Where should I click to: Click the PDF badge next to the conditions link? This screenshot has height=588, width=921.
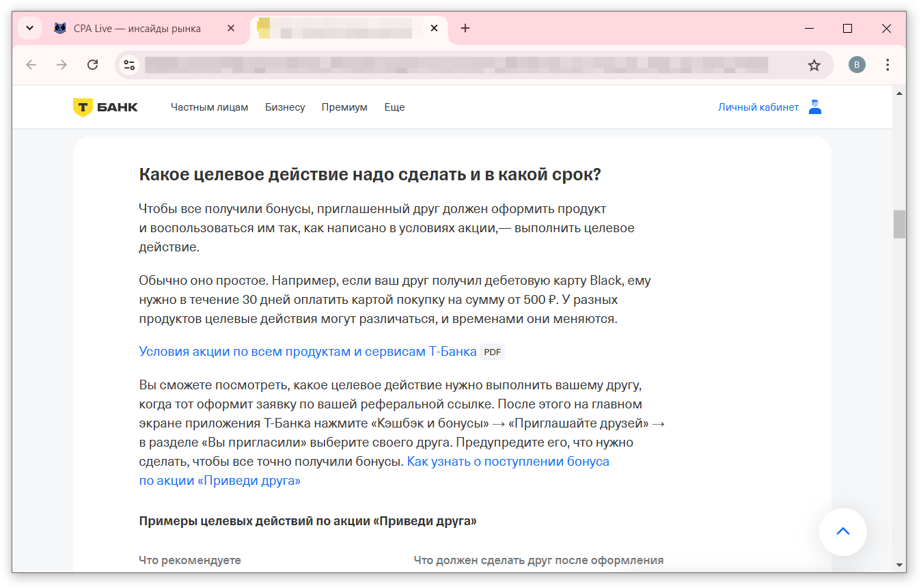(x=493, y=352)
